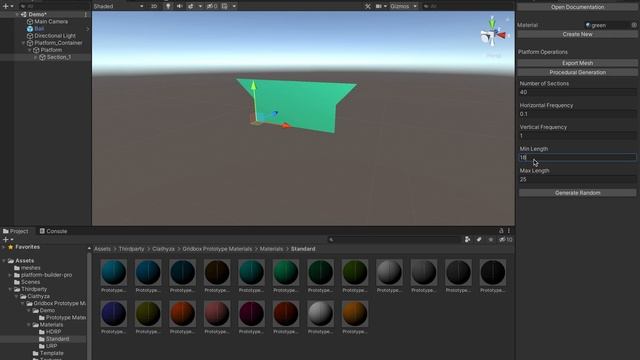Click the red X-axis move arrow on the platform

[285, 125]
